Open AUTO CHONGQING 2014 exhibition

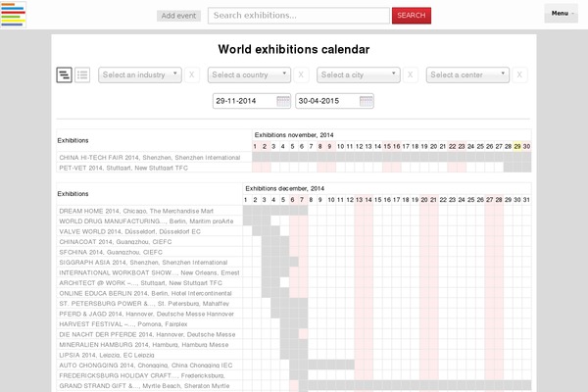point(145,365)
